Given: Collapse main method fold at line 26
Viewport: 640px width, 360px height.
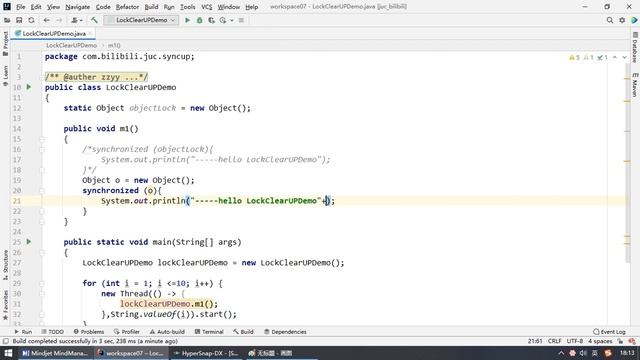Looking at the screenshot, I should click(42, 253).
